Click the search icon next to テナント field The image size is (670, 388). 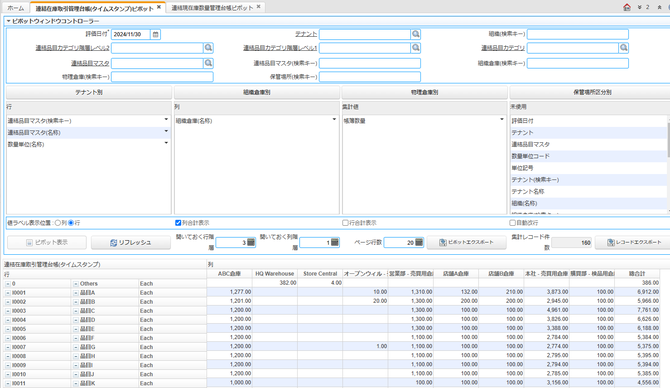415,34
